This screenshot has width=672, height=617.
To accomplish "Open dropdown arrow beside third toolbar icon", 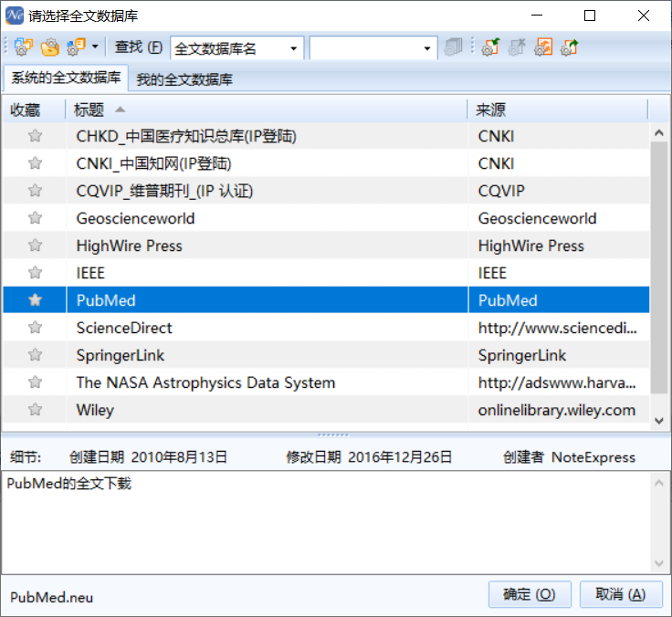I will [x=95, y=47].
